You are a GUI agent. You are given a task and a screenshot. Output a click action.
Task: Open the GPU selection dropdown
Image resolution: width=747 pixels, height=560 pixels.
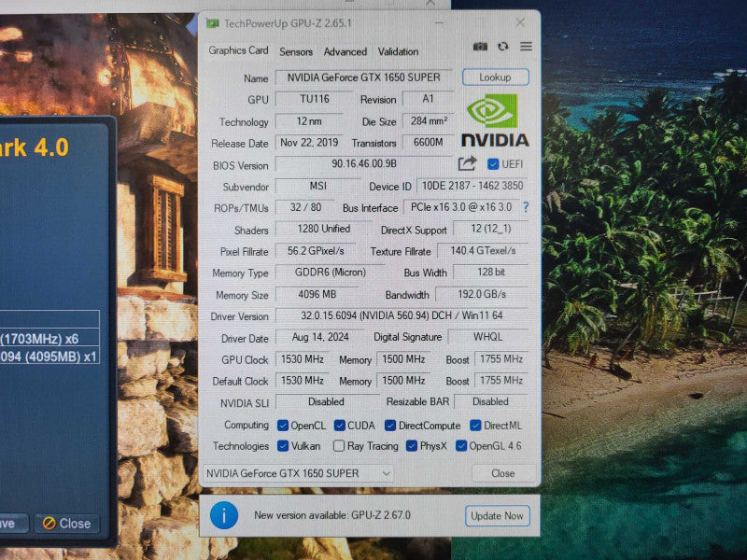(298, 473)
